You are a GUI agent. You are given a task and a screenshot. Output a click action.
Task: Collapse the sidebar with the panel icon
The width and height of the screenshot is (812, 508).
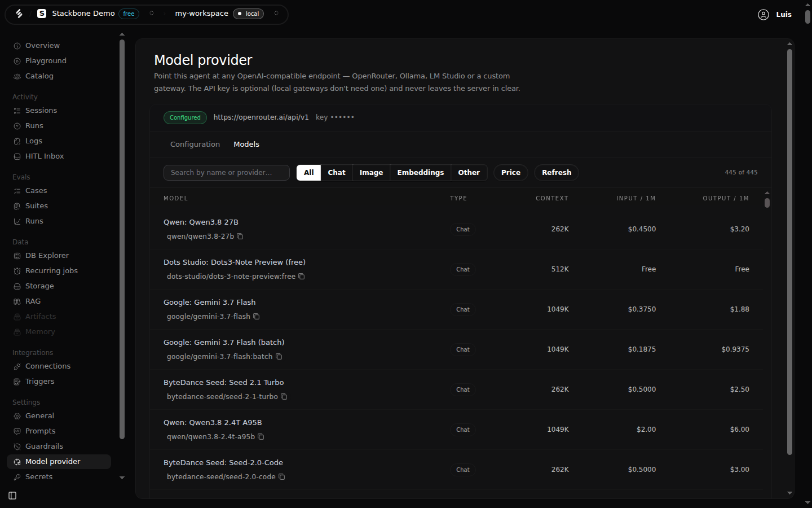(x=12, y=496)
